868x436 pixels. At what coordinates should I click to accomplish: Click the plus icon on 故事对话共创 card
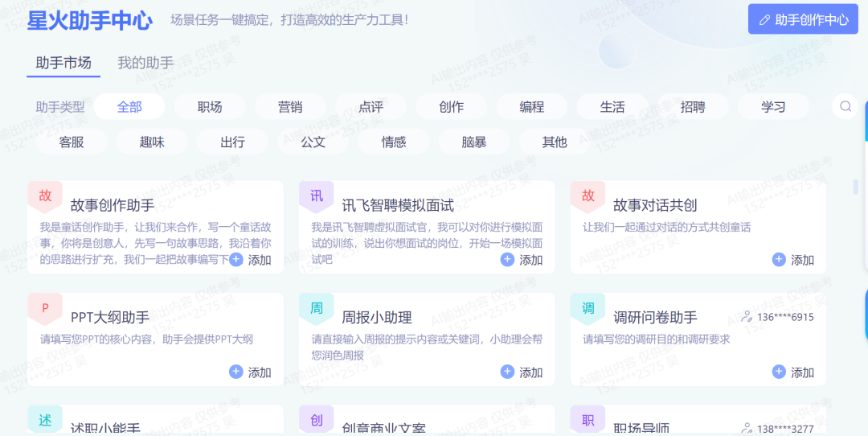coord(779,259)
